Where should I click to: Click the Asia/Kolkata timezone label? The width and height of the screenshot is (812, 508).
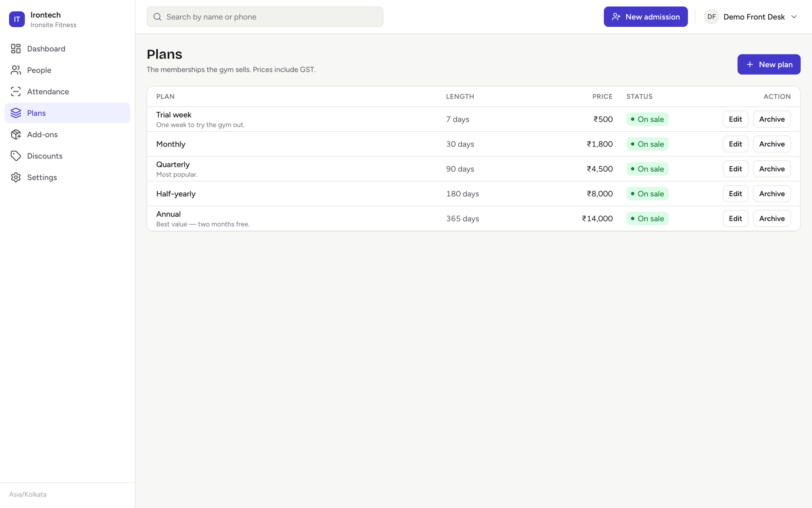pos(28,494)
